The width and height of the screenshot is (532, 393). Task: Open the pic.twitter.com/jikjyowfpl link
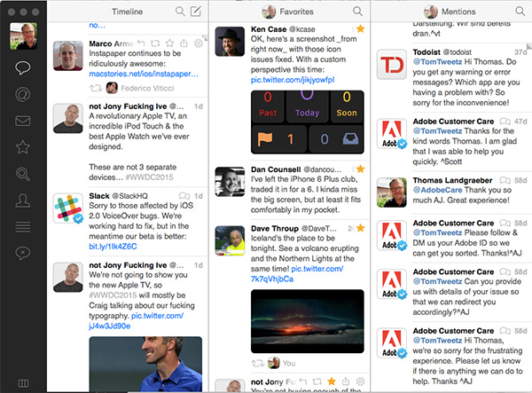[293, 80]
